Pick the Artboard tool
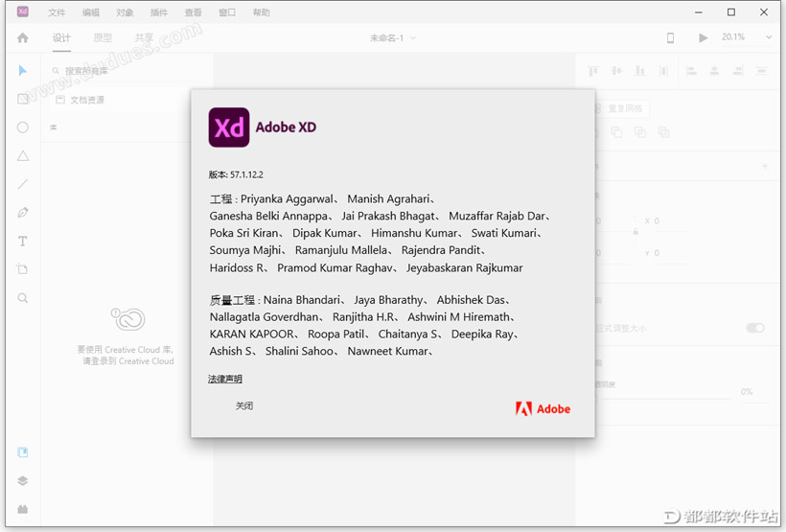The image size is (786, 532). pyautogui.click(x=23, y=269)
